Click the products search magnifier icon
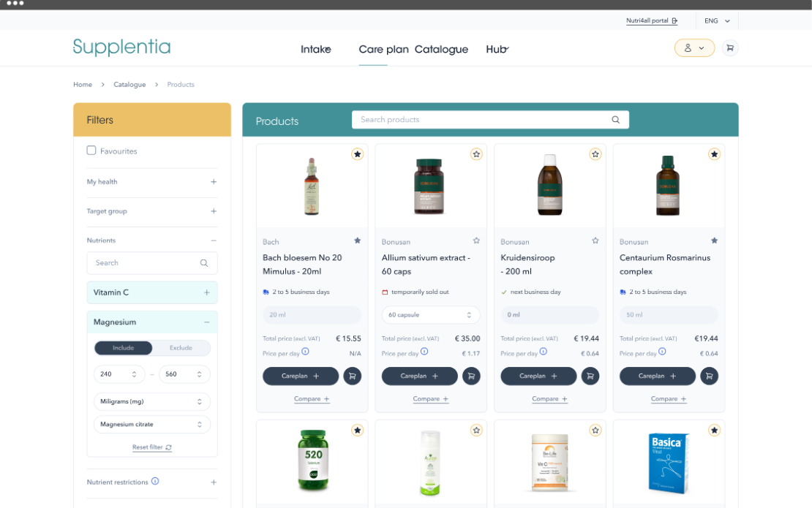The width and height of the screenshot is (812, 508). [616, 119]
